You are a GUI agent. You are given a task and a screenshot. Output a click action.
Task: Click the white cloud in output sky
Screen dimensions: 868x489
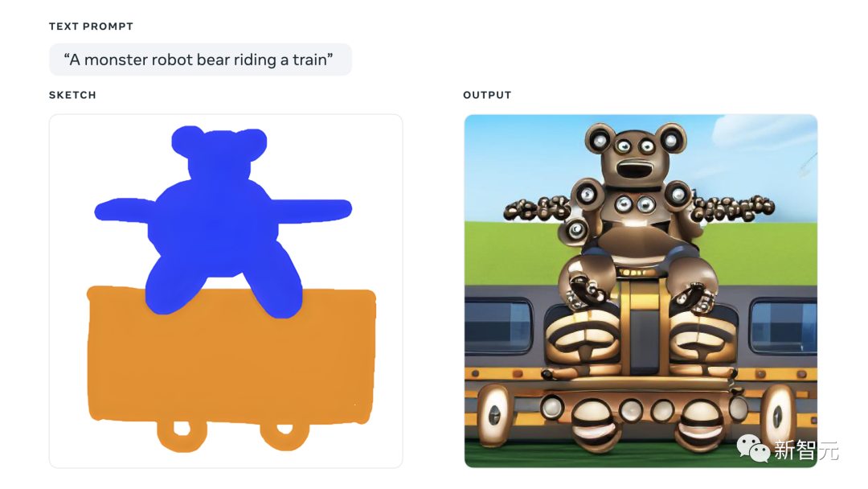point(763,133)
